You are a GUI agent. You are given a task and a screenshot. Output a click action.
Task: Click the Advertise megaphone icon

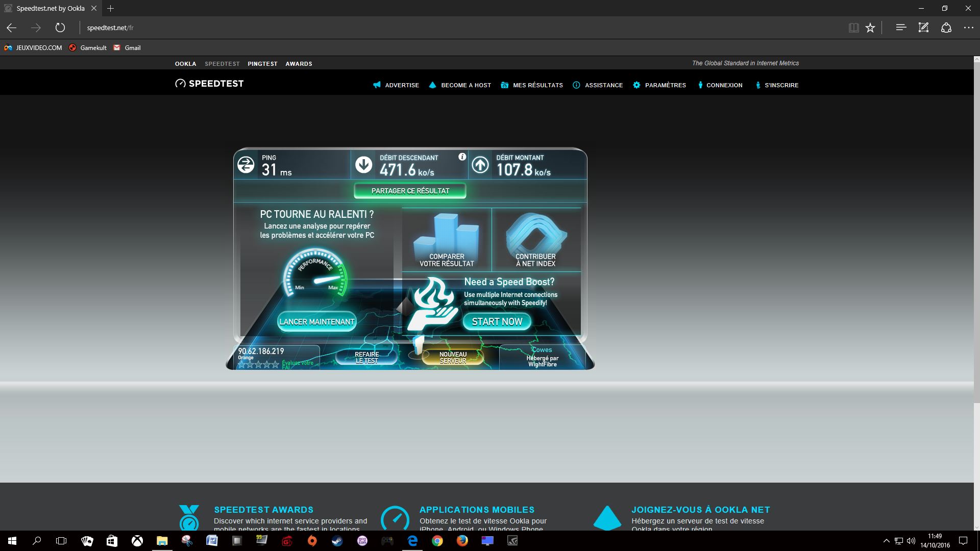[376, 85]
